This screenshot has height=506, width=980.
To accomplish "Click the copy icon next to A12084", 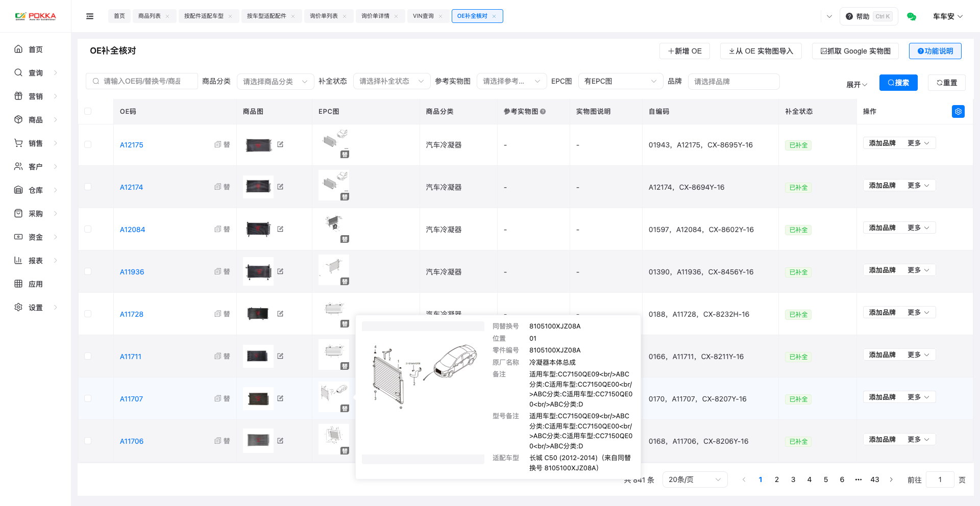I will (217, 229).
